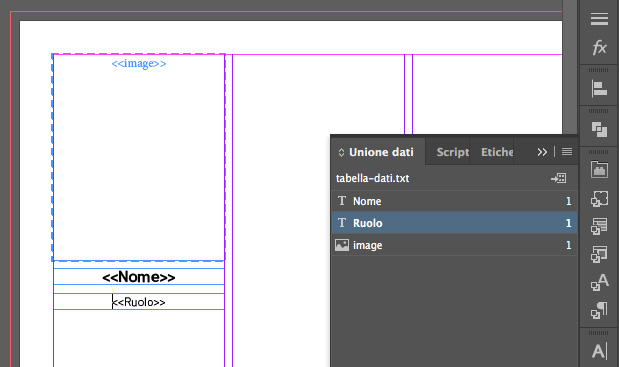This screenshot has width=619, height=367.
Task: Select the Nome data field
Action: (454, 201)
